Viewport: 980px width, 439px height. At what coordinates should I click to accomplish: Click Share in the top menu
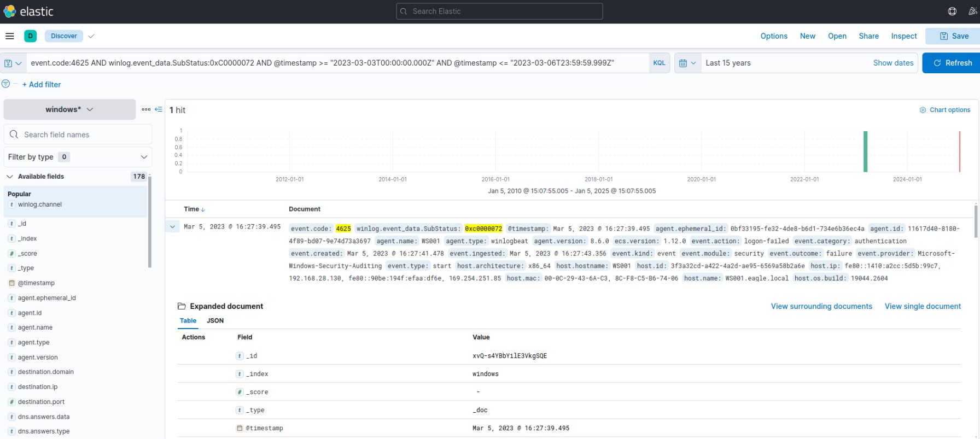pyautogui.click(x=868, y=36)
